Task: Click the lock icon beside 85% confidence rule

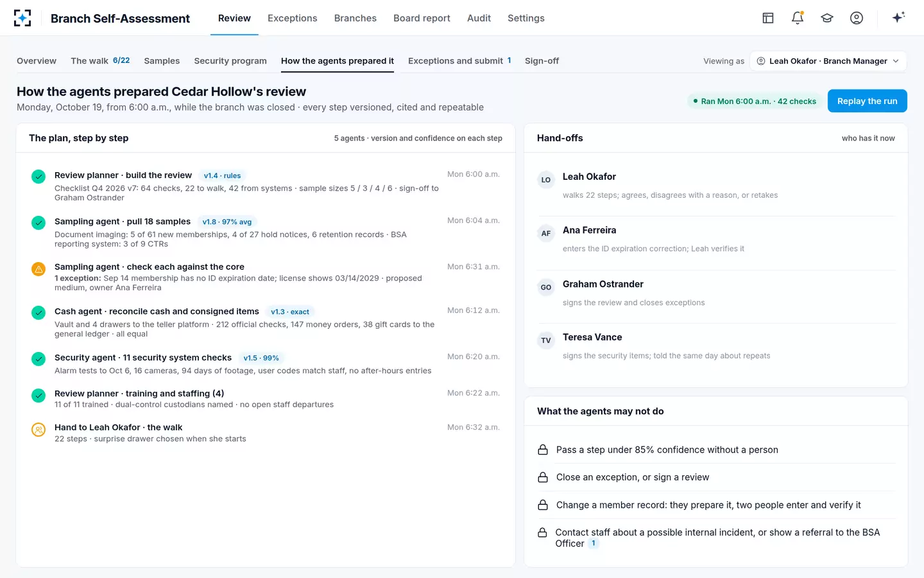Action: point(543,450)
